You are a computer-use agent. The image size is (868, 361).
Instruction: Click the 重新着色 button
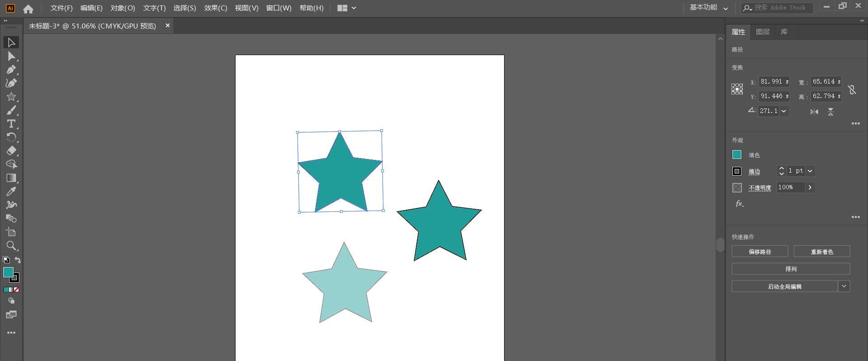[821, 252]
